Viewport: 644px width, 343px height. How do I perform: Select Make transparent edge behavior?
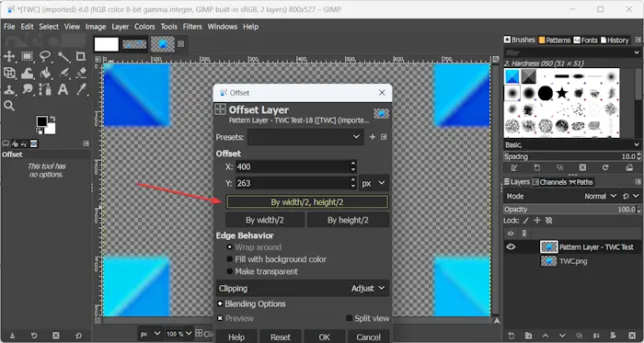tap(262, 271)
